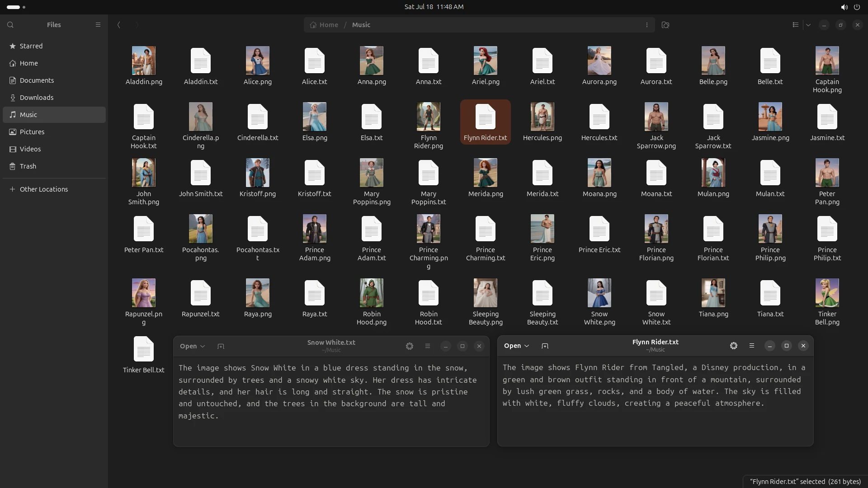Open view settings gear in Snow White.txt window
The width and height of the screenshot is (868, 488).
pyautogui.click(x=410, y=346)
